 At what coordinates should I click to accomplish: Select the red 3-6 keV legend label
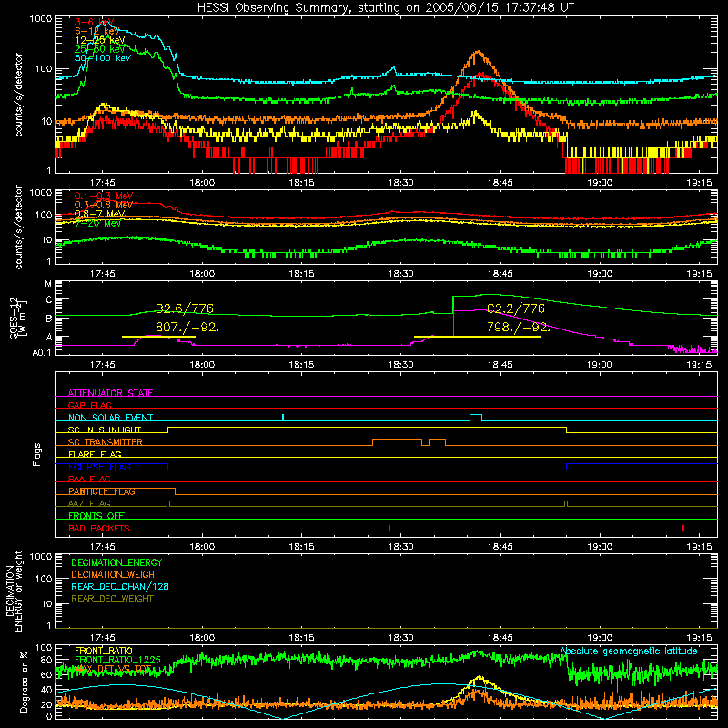point(95,22)
